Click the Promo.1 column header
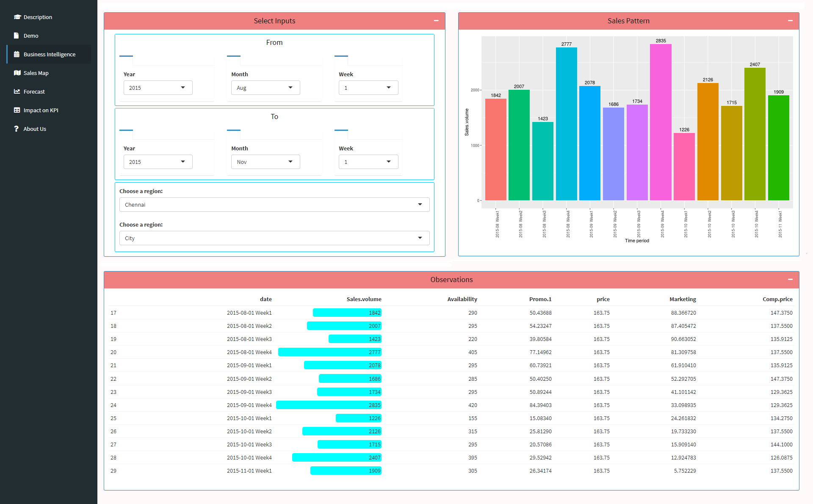 point(540,299)
